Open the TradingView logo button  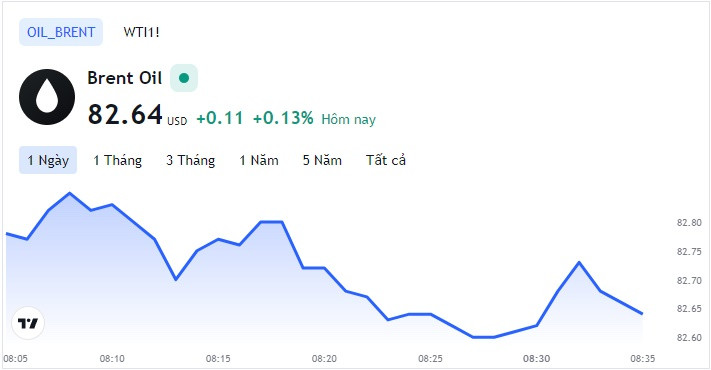tap(28, 323)
